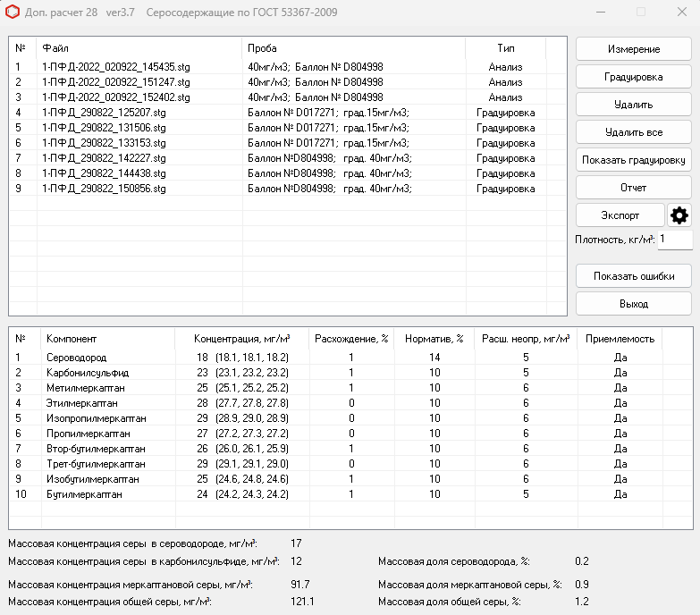
Task: Select the Бутилмеркаптан component row
Action: point(82,494)
